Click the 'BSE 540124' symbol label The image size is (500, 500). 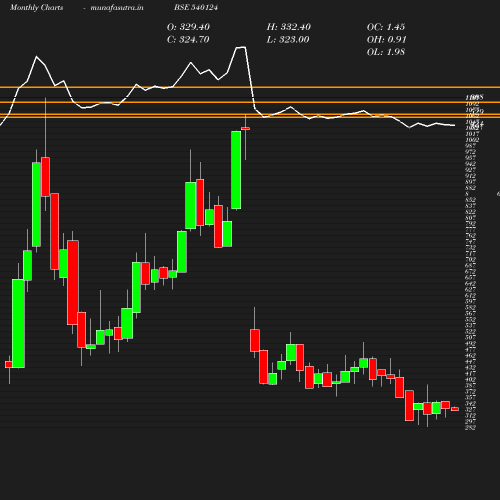pos(196,7)
